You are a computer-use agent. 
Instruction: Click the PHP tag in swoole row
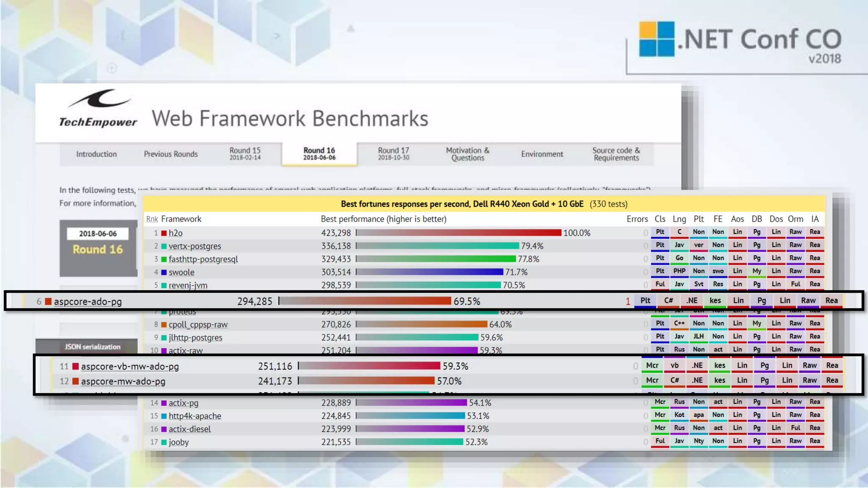pos(679,271)
